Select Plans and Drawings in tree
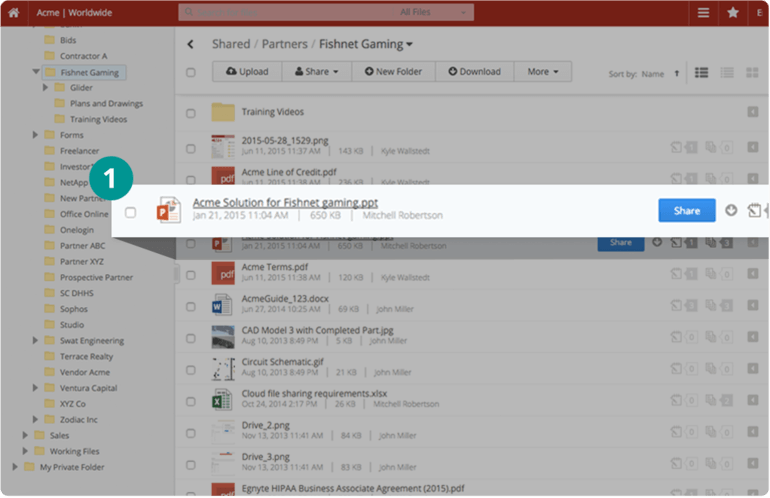This screenshot has height=498, width=770. click(106, 104)
